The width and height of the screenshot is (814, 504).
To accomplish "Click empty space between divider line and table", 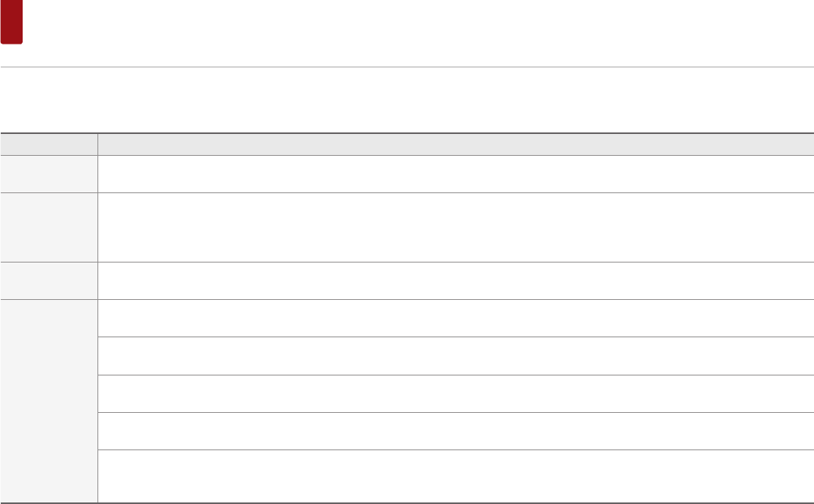I will (407, 100).
